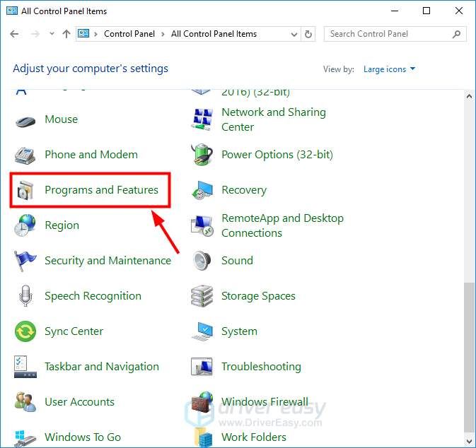Open the Windows Firewall icon
This screenshot has height=448, width=476.
pyautogui.click(x=202, y=402)
